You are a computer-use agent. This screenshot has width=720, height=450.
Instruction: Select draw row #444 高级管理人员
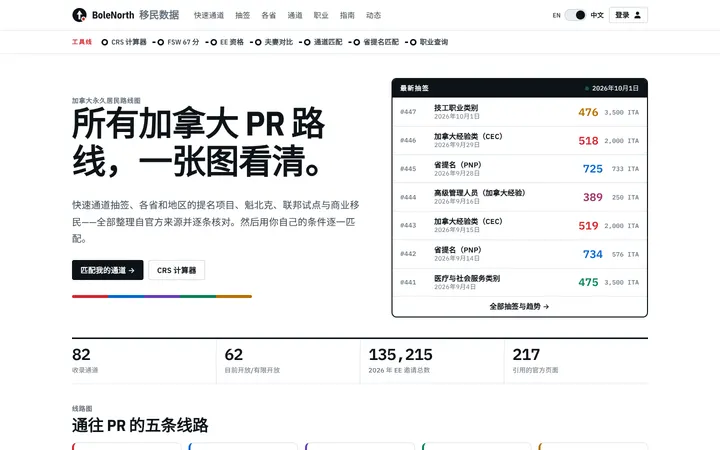[x=519, y=197]
